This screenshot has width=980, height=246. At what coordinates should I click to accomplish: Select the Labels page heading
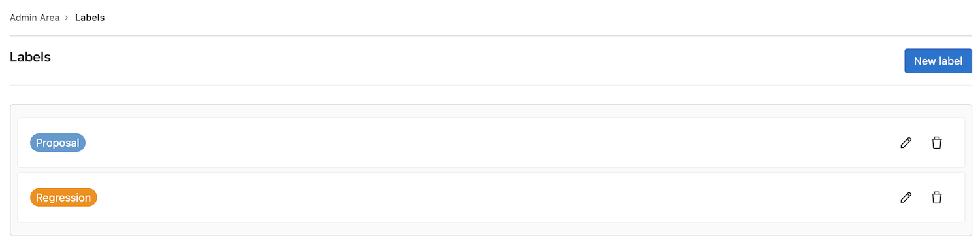(30, 57)
